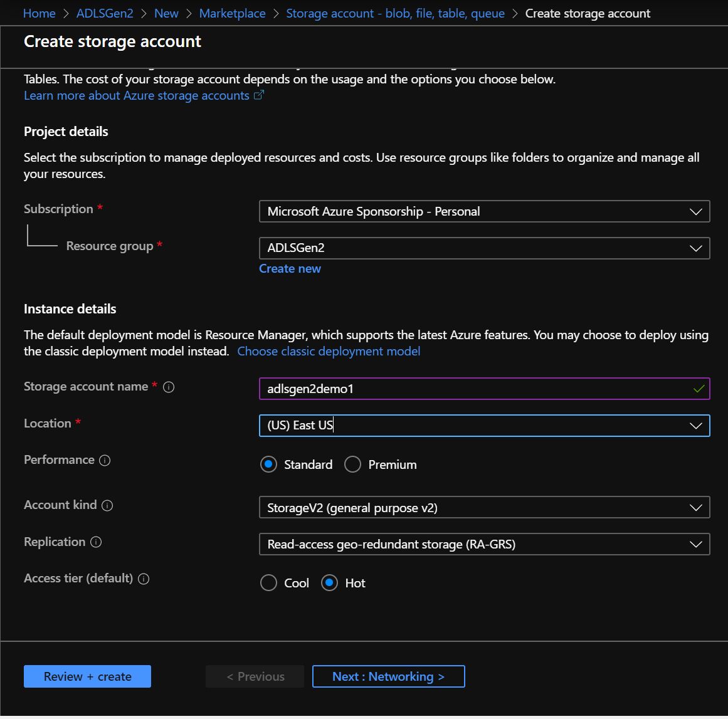
Task: Expand the Replication options list
Action: coord(696,544)
